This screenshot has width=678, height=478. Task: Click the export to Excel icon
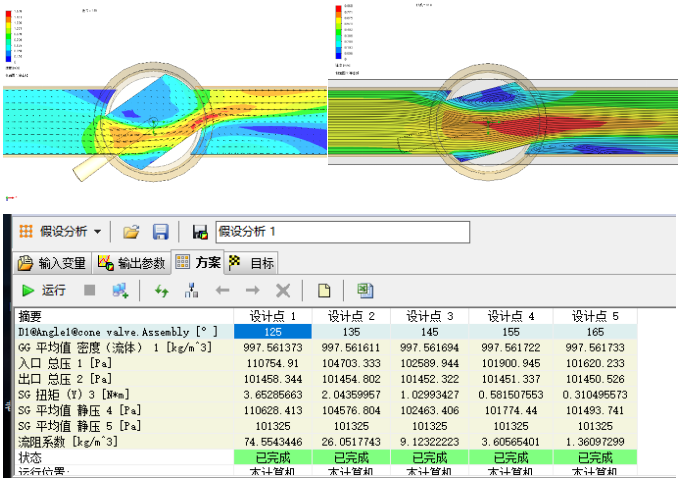[x=366, y=291]
